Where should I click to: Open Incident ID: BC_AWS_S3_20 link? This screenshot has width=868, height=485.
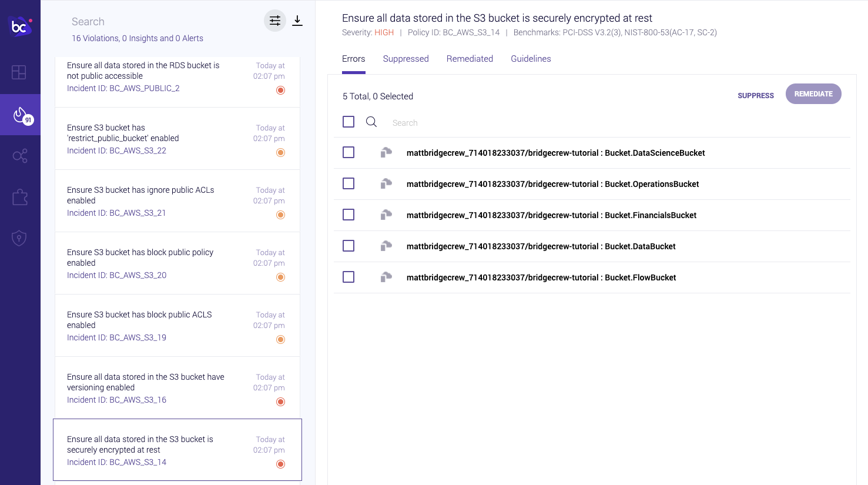tap(116, 275)
